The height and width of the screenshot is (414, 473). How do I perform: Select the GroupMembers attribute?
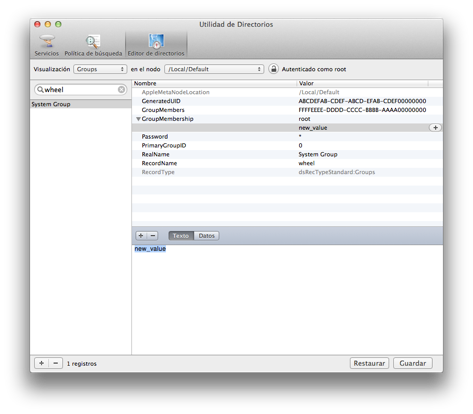[163, 110]
